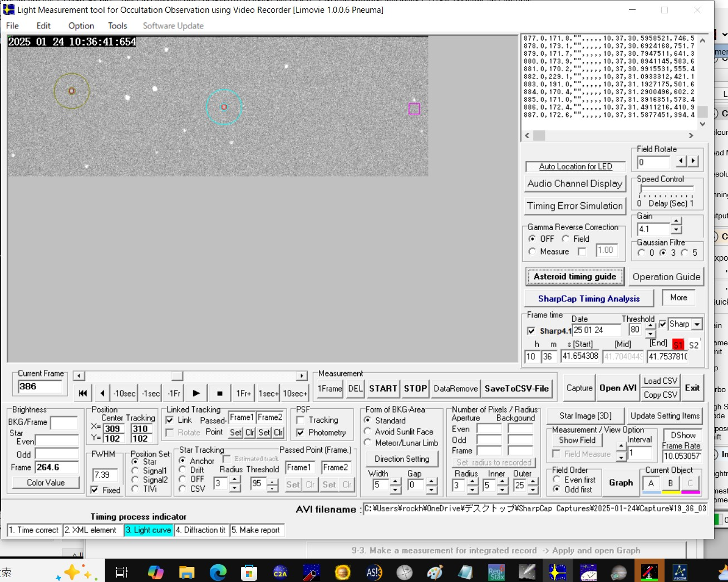Open the Sharp dropdown in Frame time

(x=697, y=324)
